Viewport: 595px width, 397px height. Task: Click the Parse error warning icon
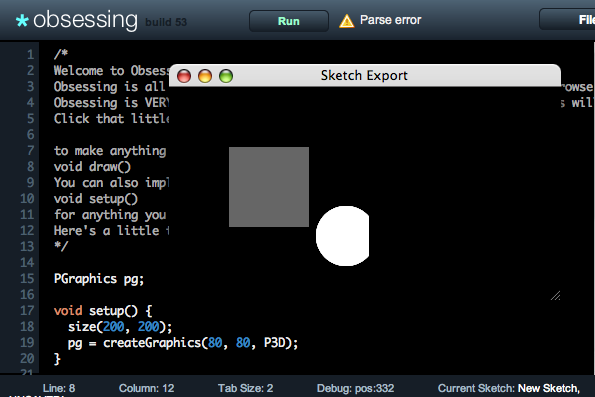[x=346, y=21]
